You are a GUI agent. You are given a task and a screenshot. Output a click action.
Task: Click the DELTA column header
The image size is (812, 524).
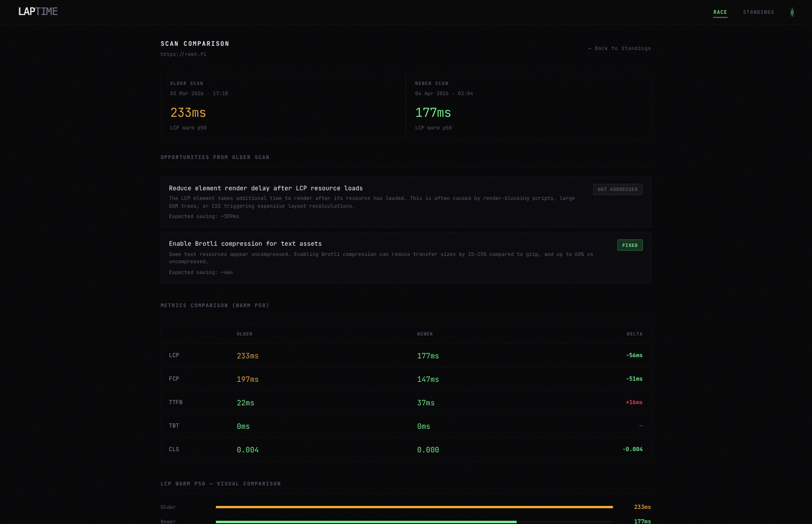click(x=635, y=334)
